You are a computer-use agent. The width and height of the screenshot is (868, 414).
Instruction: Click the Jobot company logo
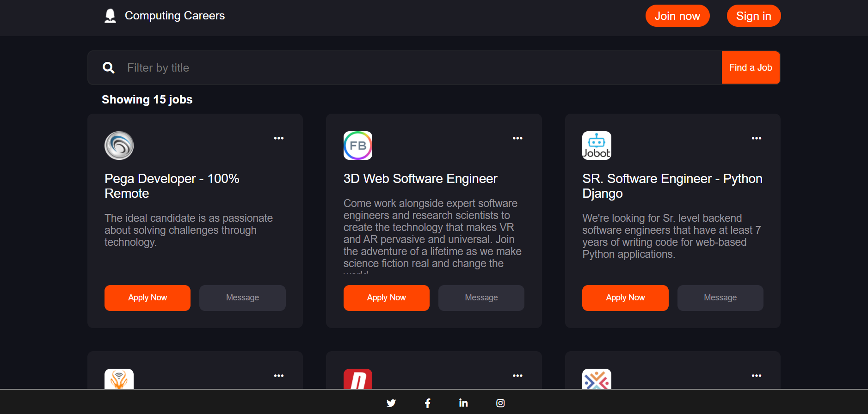[x=597, y=146]
